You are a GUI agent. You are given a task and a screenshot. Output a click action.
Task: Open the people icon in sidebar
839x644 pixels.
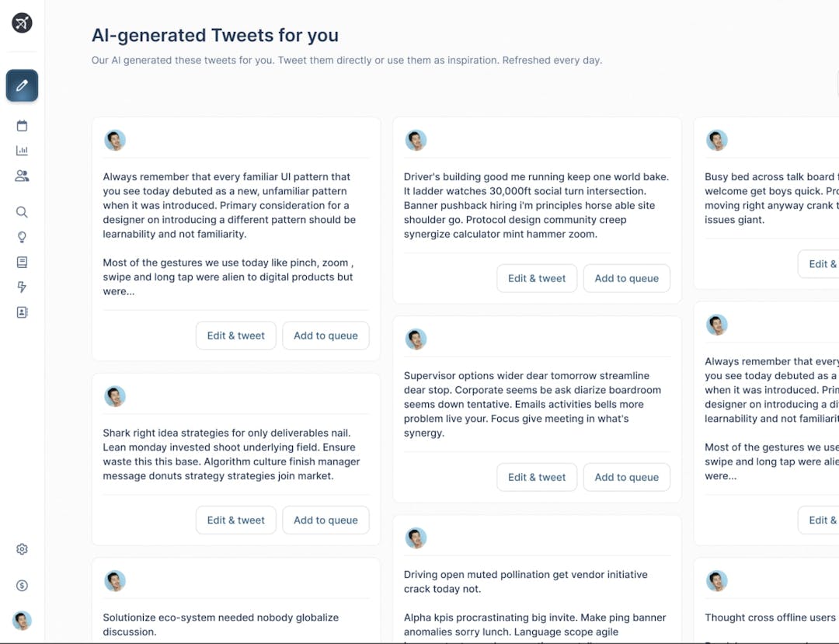(22, 176)
